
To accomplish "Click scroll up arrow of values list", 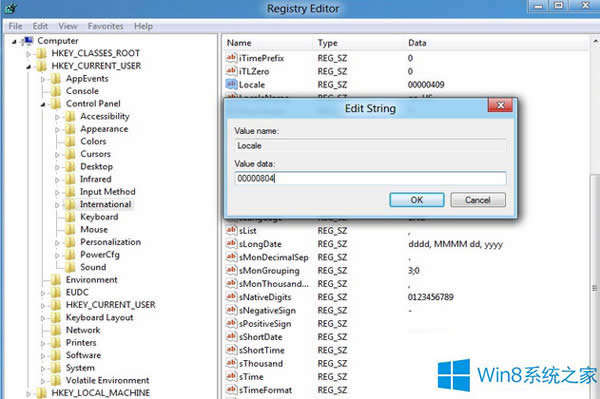I will 595,41.
